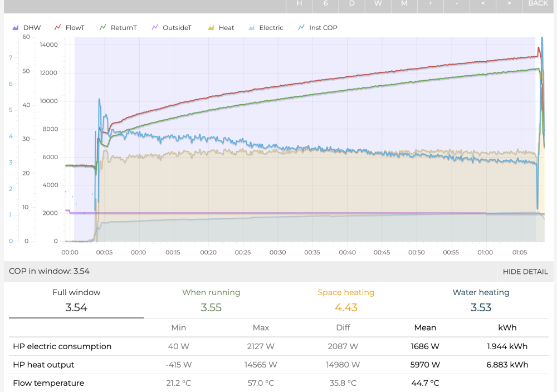The height and width of the screenshot is (392, 557).
Task: Select the W time window button
Action: tap(378, 5)
